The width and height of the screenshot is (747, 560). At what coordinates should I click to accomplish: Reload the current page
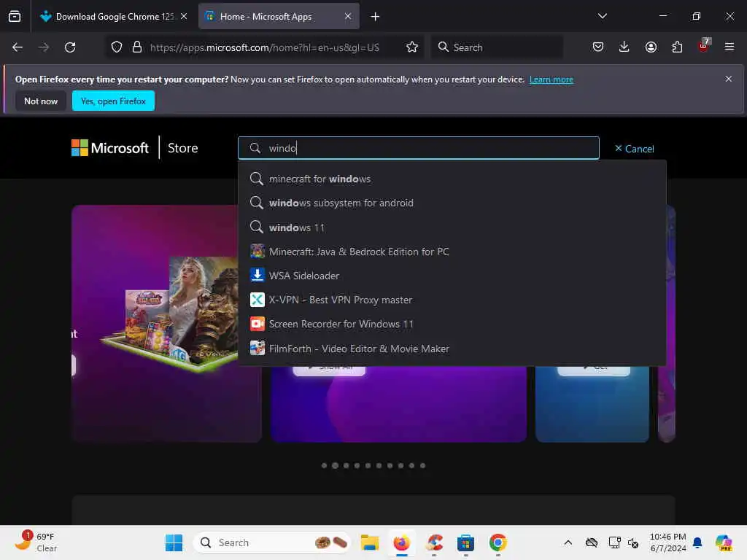coord(70,47)
